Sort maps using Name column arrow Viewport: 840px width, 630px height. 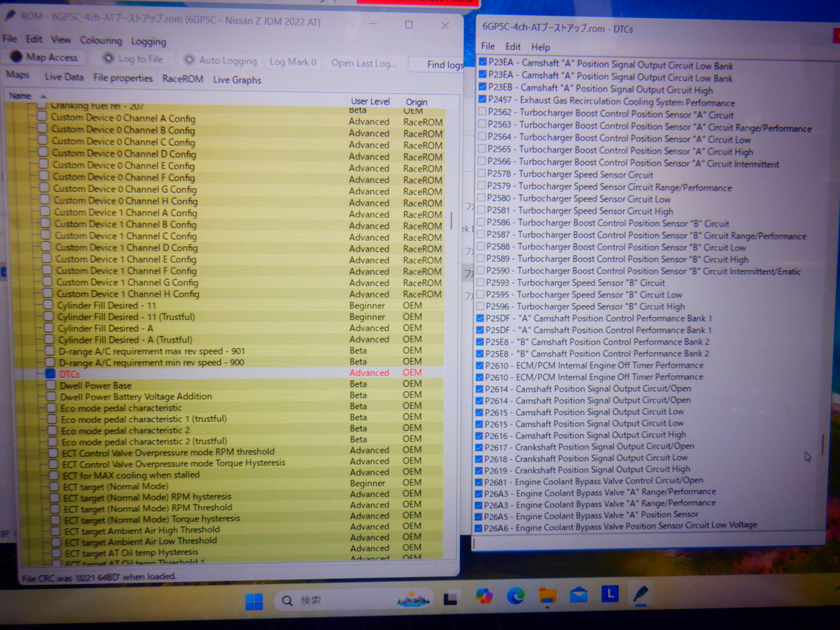43,96
